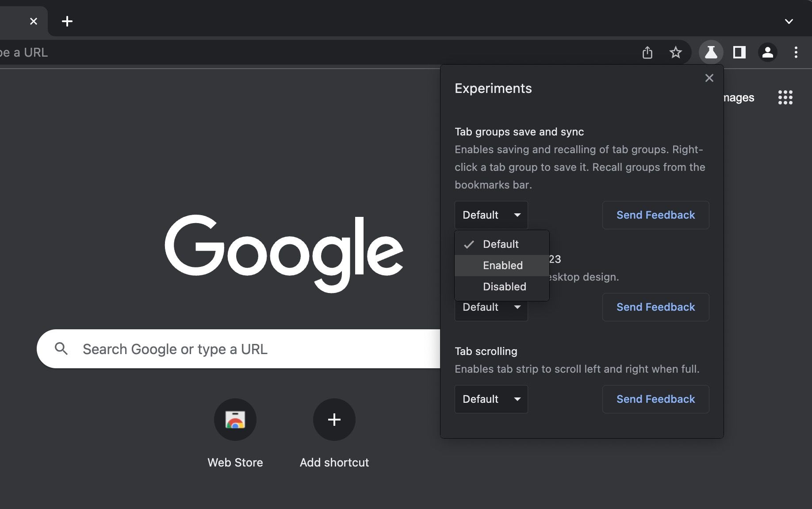Select Enabled for Tab groups save and sync
The image size is (812, 509).
[502, 266]
